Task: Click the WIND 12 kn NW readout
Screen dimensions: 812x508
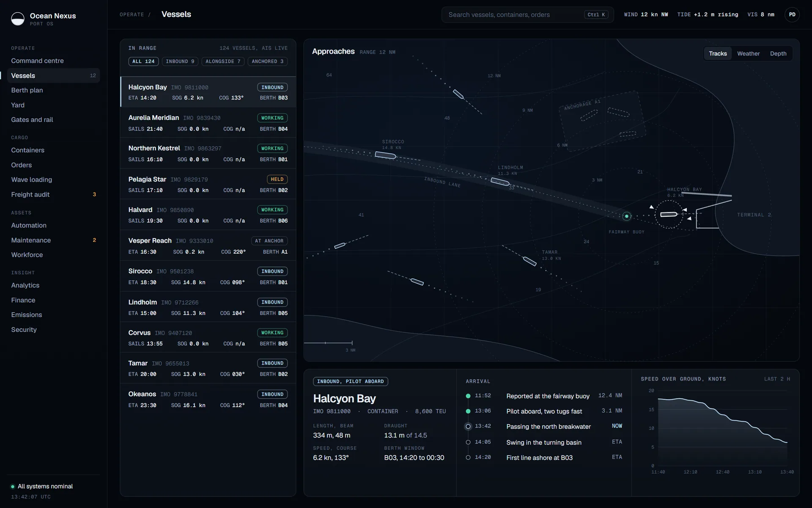Action: [x=646, y=14]
